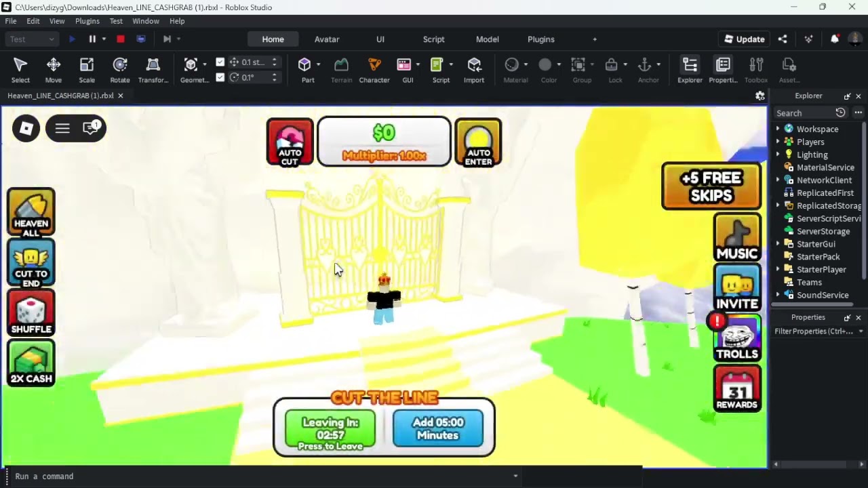Expand the Workspace tree node

point(778,129)
